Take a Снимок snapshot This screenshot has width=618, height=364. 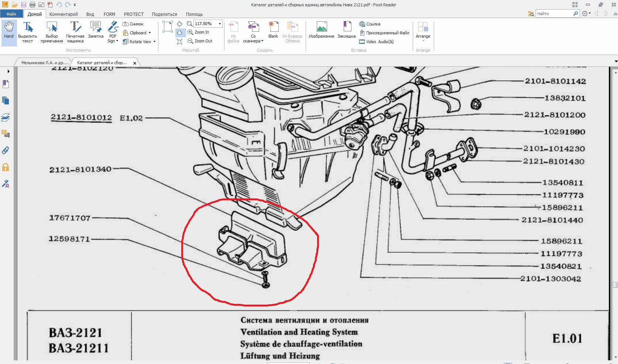(133, 24)
